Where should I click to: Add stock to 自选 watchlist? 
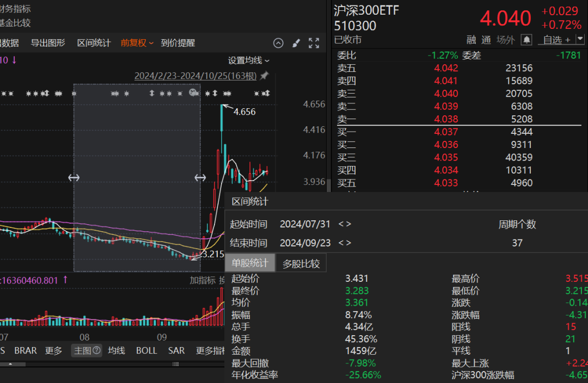[x=557, y=40]
